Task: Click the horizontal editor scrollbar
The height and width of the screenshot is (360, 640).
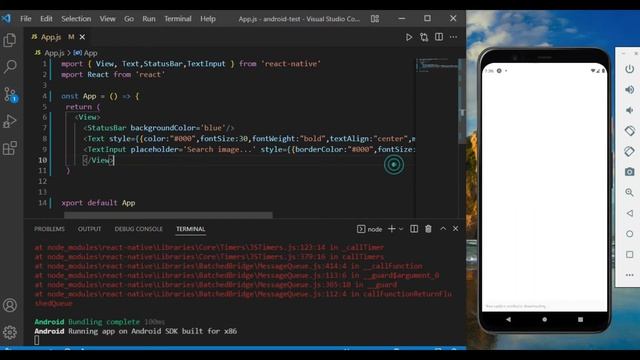Action: tap(168, 215)
